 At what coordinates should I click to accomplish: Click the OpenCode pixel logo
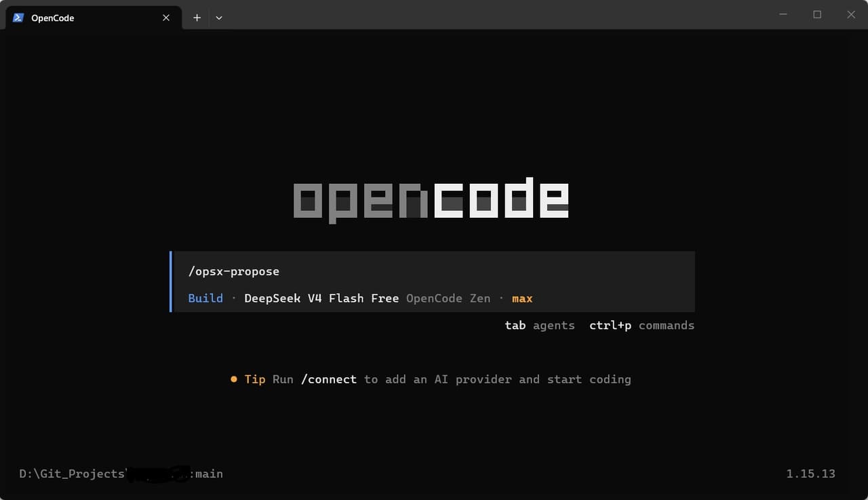tap(431, 201)
